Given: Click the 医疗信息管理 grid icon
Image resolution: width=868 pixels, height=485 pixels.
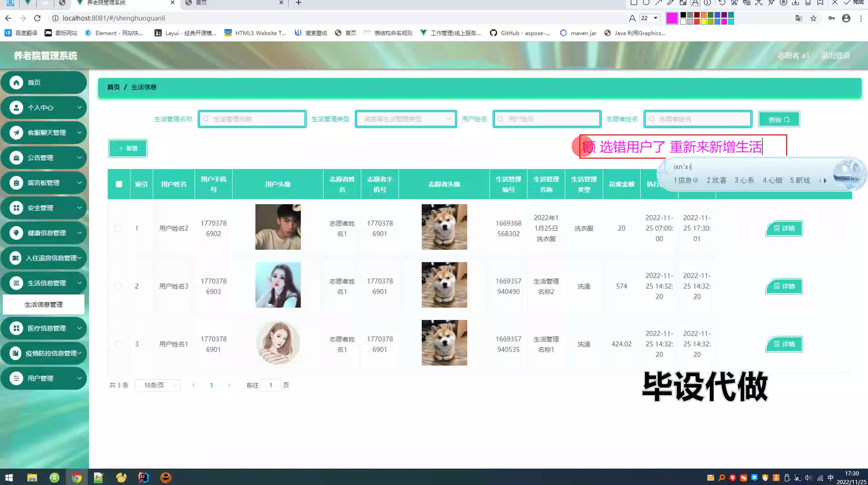Looking at the screenshot, I should tap(16, 328).
